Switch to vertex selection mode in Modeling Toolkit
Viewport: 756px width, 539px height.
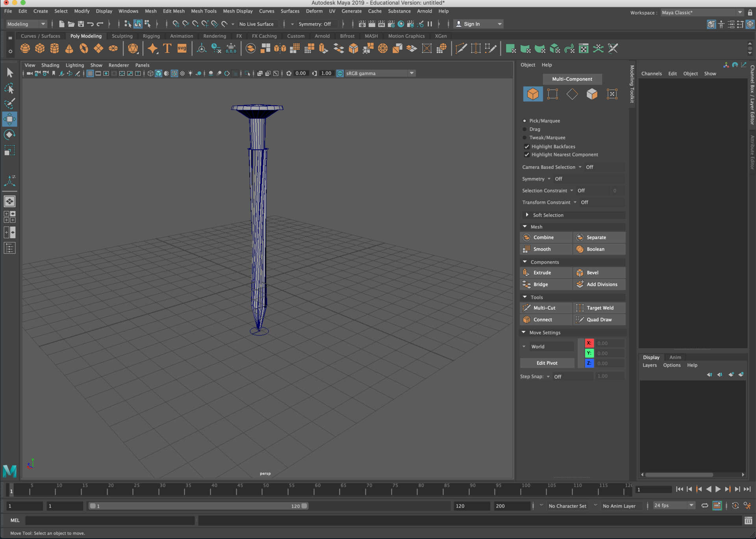point(552,94)
